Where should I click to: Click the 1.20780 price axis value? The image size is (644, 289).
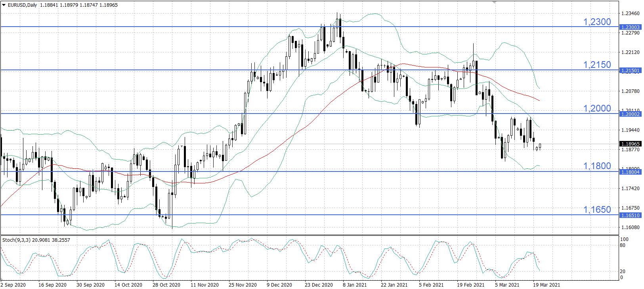coord(630,91)
